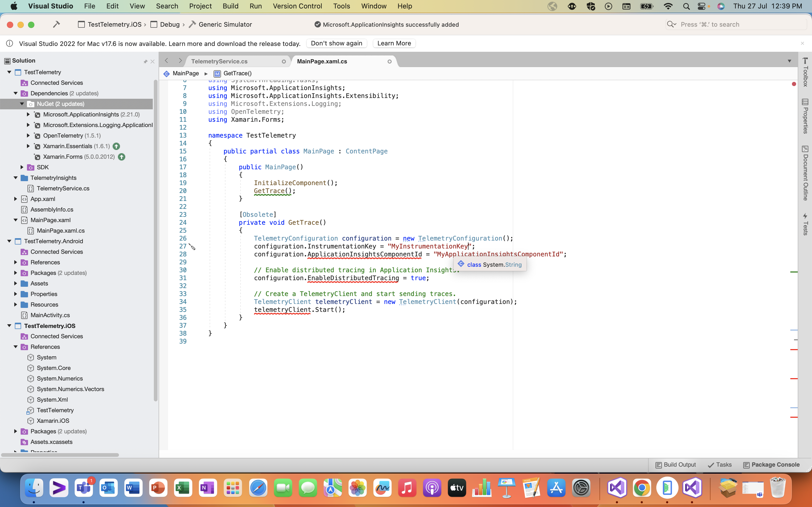The width and height of the screenshot is (812, 507).
Task: Click the solution search input field
Action: pos(735,25)
